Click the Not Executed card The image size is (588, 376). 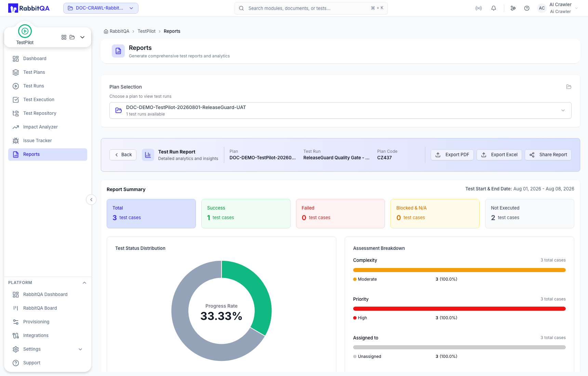coord(530,214)
